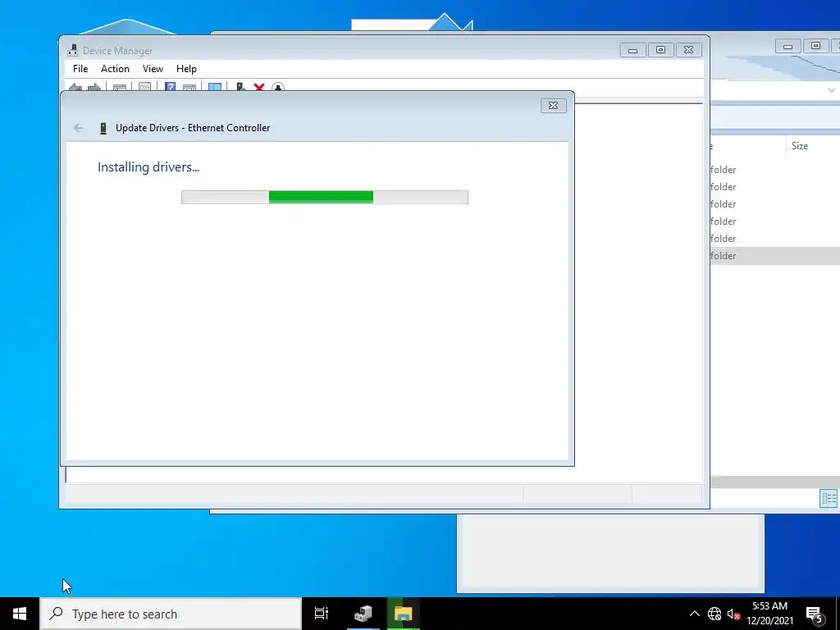
Task: Open the Action Center notifications icon
Action: tap(815, 614)
